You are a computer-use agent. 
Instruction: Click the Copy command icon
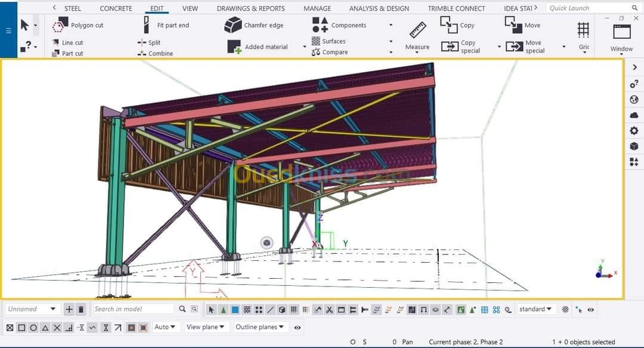tap(449, 24)
